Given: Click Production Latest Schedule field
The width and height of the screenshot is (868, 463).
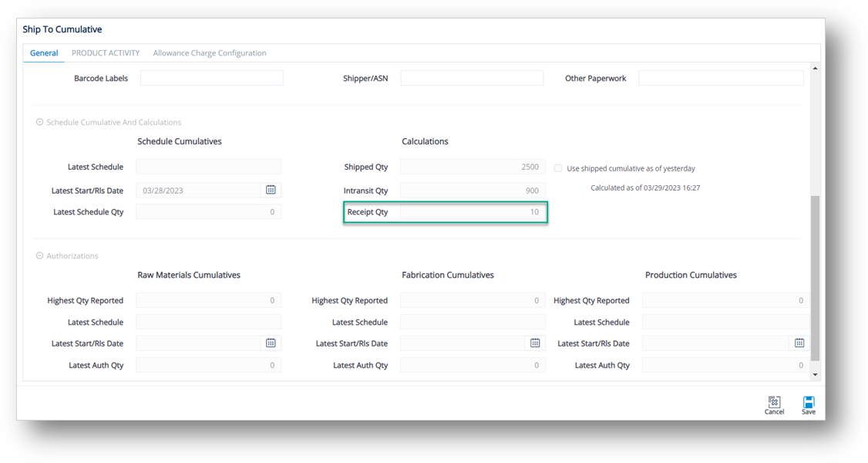Looking at the screenshot, I should coord(725,322).
